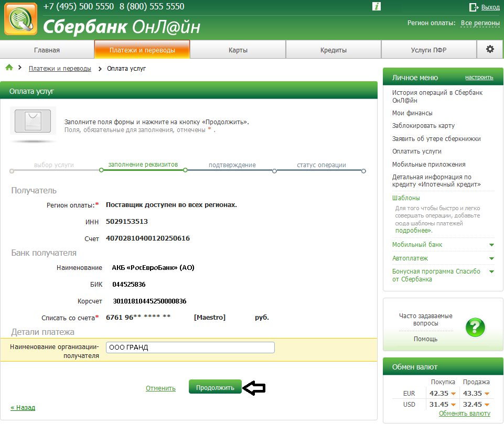The image size is (504, 424).
Task: Click the Шаблоны heading link
Action: 406,198
